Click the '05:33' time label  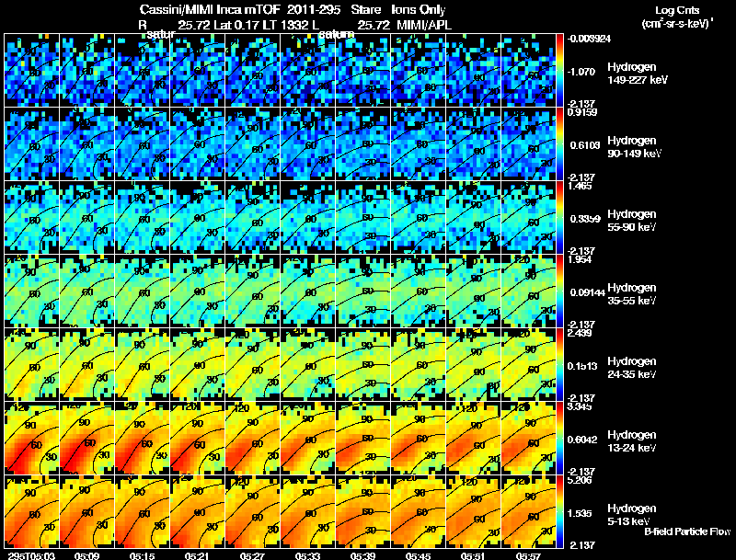coord(307,555)
